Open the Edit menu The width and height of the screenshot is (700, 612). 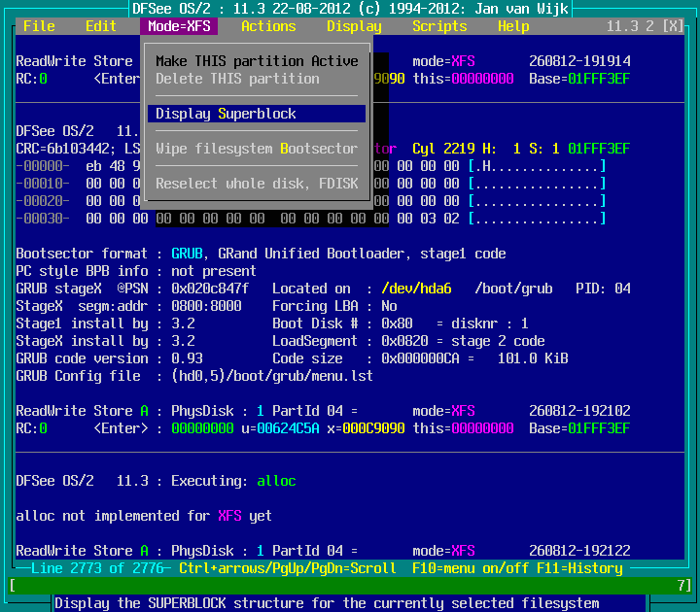(x=101, y=26)
